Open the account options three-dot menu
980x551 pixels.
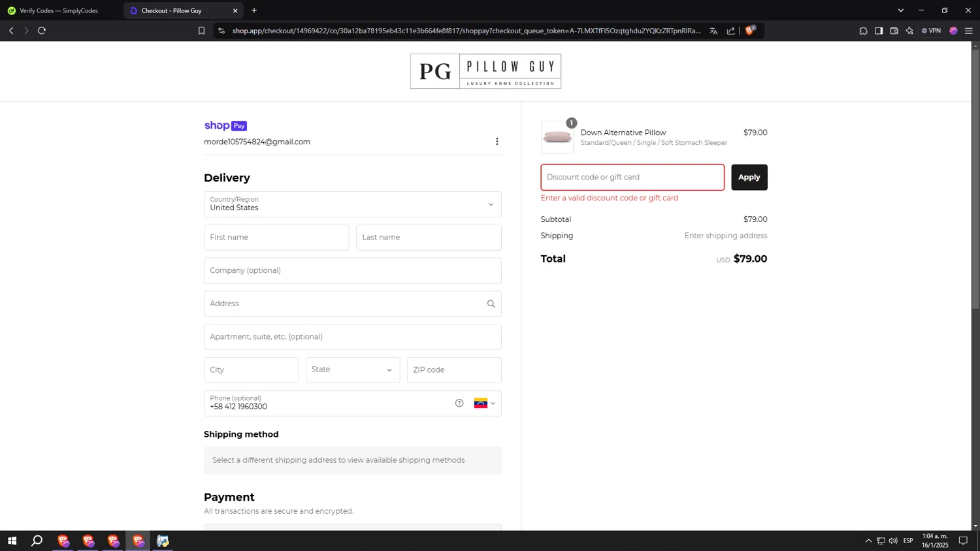point(497,142)
